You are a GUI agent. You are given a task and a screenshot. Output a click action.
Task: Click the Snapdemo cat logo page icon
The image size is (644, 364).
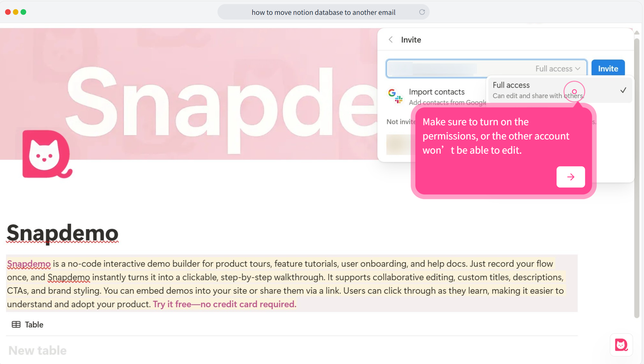[x=47, y=154]
